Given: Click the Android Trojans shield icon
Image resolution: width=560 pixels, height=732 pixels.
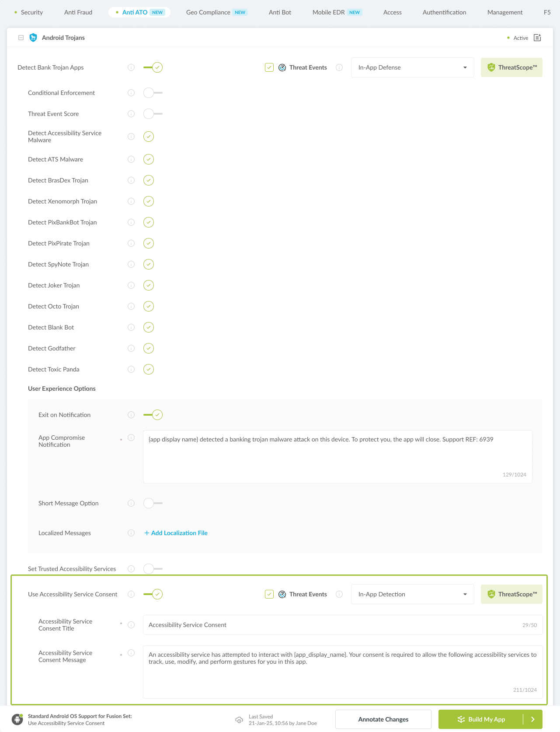Looking at the screenshot, I should 33,38.
